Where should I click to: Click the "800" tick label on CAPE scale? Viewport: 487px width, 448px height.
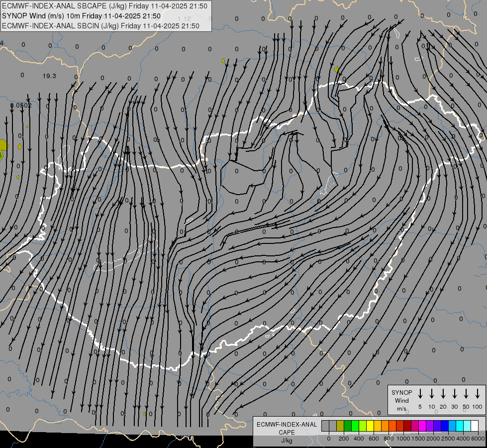click(389, 439)
